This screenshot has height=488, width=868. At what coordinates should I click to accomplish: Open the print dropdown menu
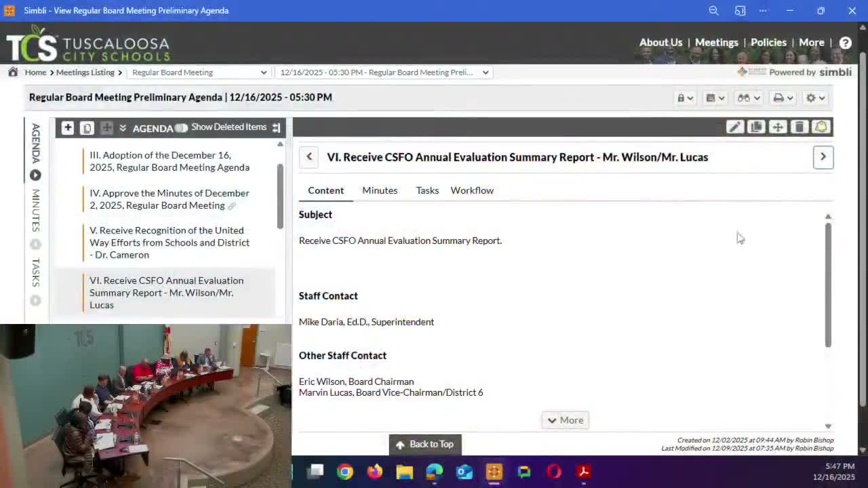[783, 98]
